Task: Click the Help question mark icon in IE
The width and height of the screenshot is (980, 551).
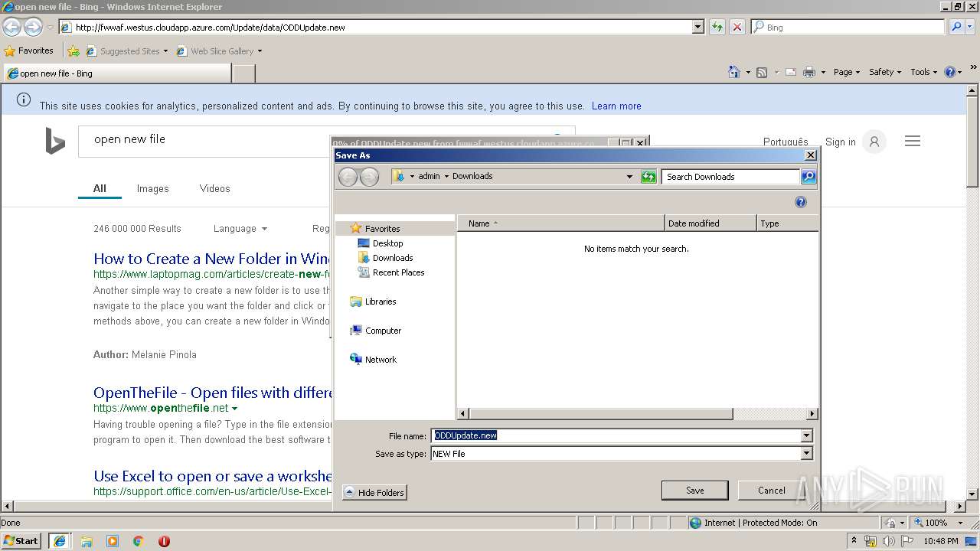Action: pyautogui.click(x=949, y=72)
